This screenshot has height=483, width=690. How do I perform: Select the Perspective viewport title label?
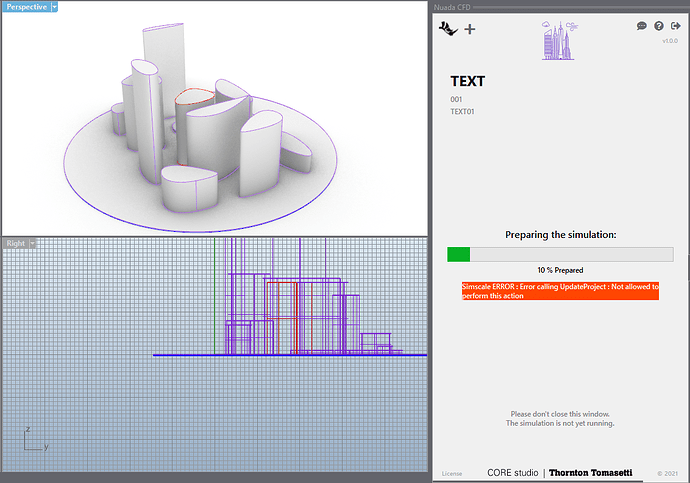[x=26, y=7]
